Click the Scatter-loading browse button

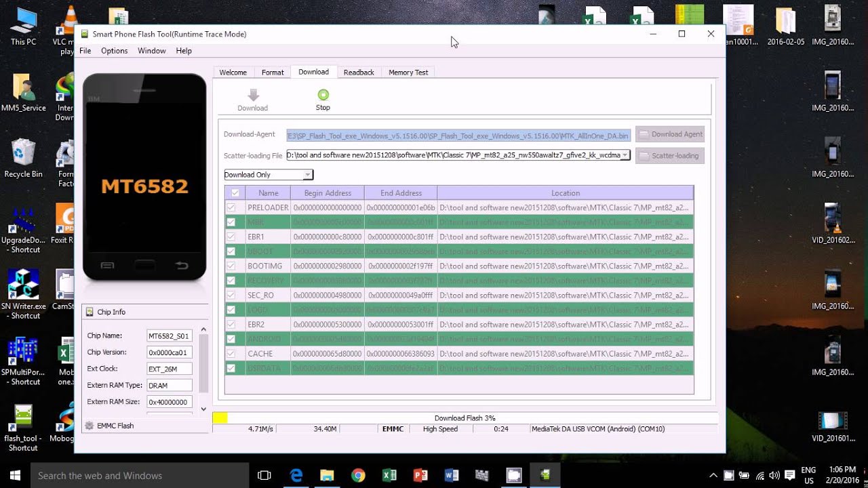(x=670, y=155)
